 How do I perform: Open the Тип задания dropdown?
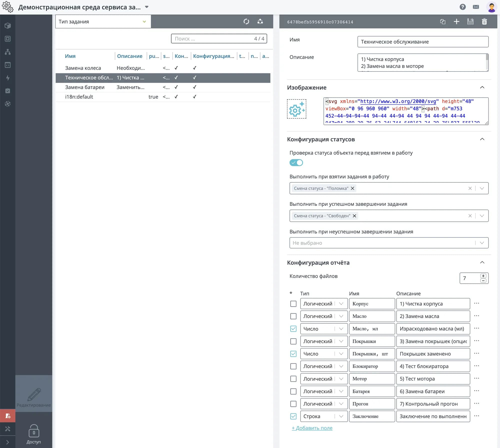[x=103, y=21]
